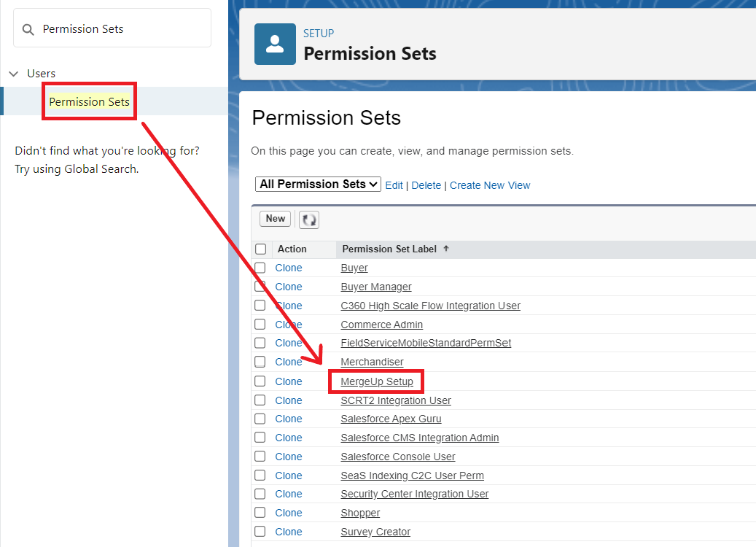This screenshot has height=547, width=756.
Task: Check the box for the Buyer row
Action: coord(260,268)
